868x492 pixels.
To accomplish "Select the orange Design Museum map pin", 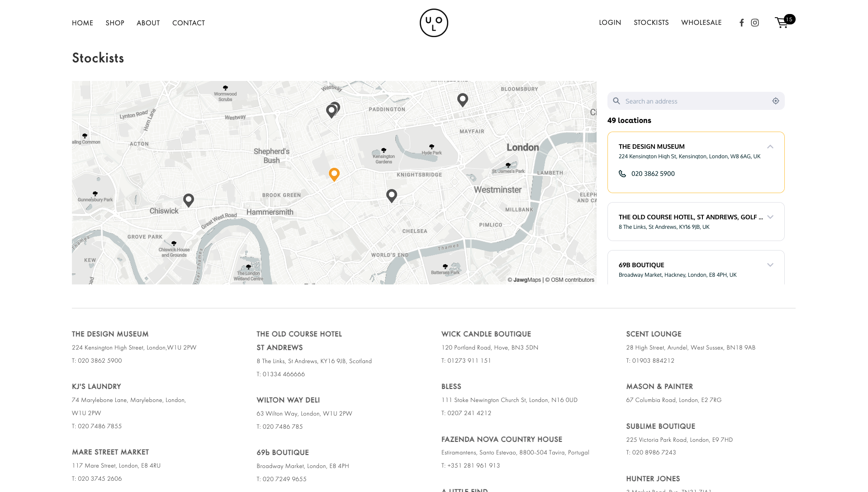I will [x=334, y=175].
